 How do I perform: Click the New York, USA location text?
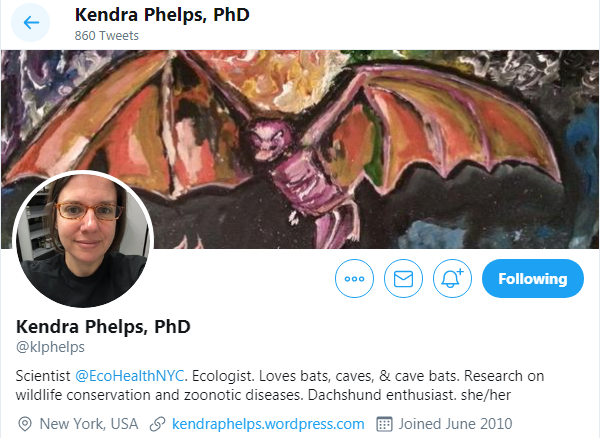(89, 424)
